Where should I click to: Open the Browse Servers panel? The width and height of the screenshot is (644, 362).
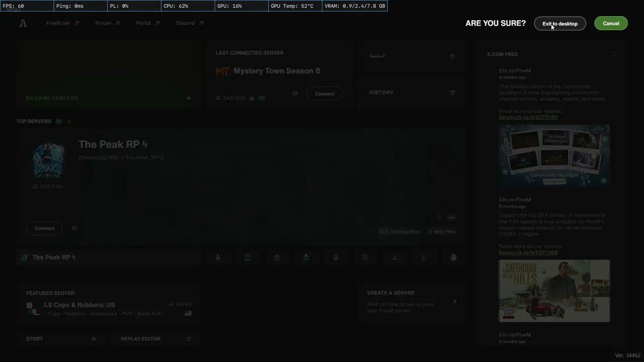pyautogui.click(x=108, y=74)
